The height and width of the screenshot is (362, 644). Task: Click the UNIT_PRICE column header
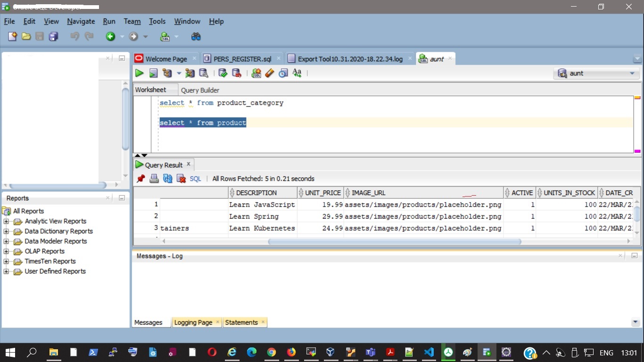(322, 193)
